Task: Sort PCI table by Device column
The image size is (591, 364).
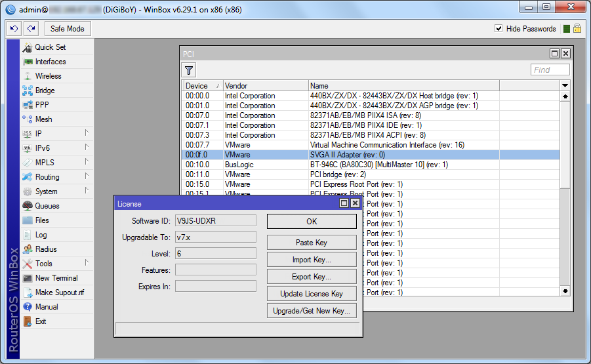Action: tap(203, 86)
